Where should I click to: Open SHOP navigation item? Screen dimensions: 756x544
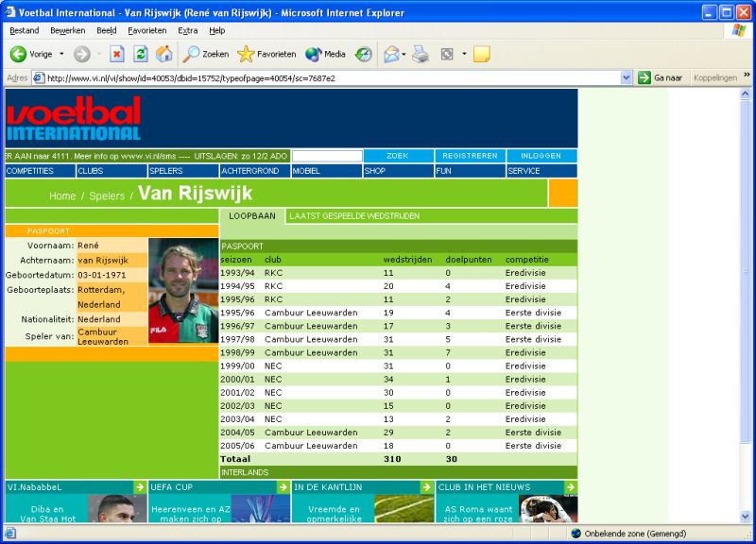click(398, 171)
